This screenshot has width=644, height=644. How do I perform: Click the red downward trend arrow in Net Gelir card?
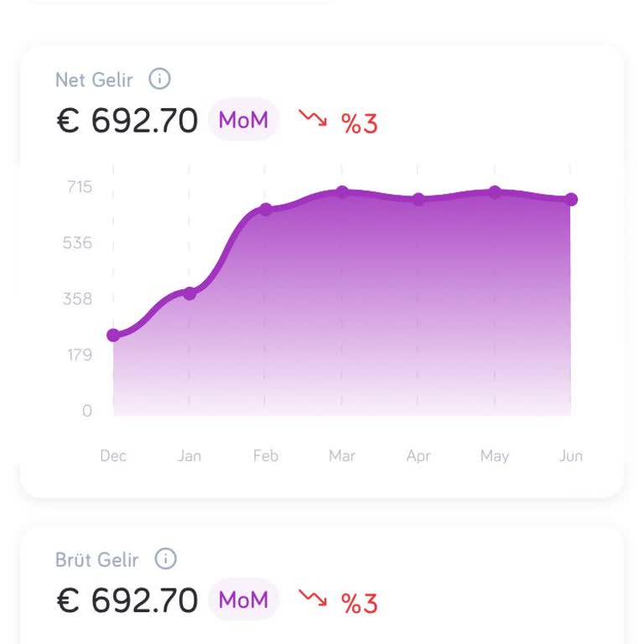click(x=313, y=119)
